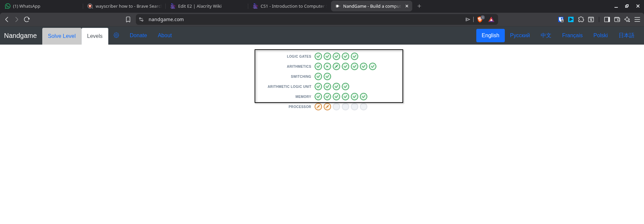This screenshot has height=224, width=644.
Task: Open the first Logic Gates level
Action: point(318,56)
